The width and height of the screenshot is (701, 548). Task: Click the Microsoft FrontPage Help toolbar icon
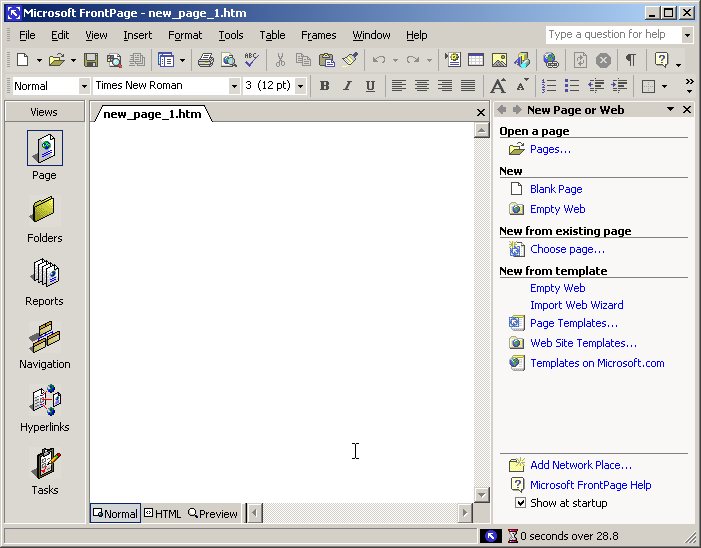coord(662,59)
